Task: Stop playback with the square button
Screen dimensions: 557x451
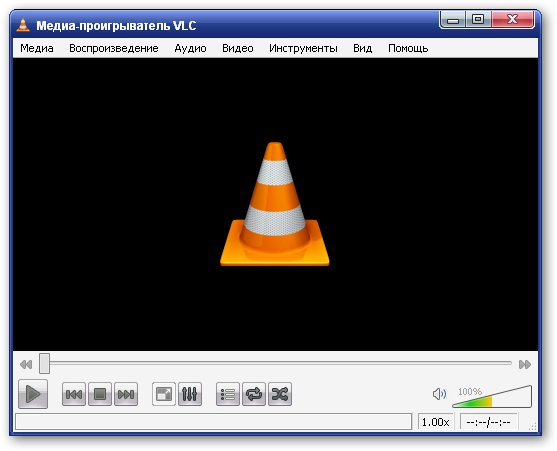Action: (100, 394)
